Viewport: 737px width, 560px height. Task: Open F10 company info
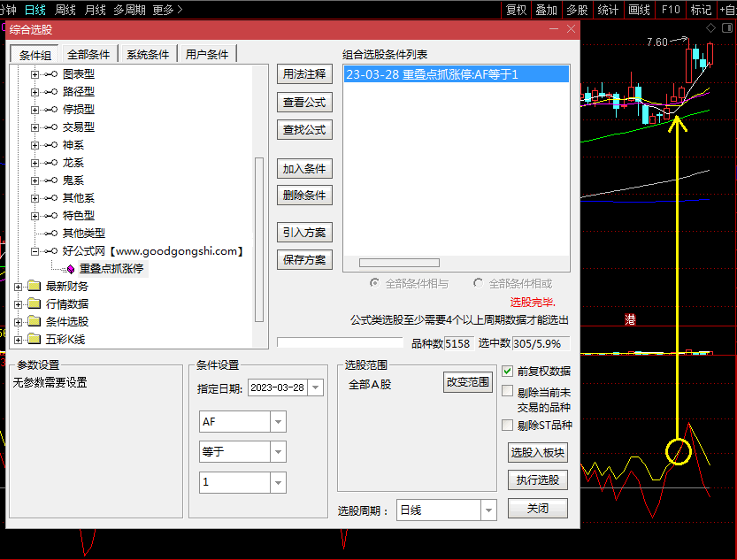pyautogui.click(x=671, y=10)
